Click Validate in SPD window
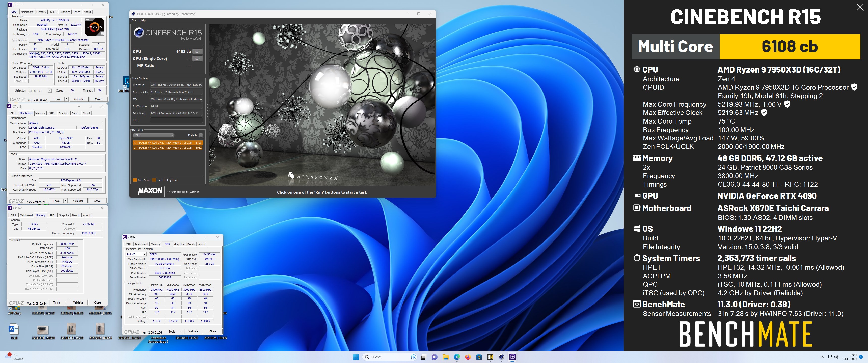The height and width of the screenshot is (363, 868). tap(194, 331)
